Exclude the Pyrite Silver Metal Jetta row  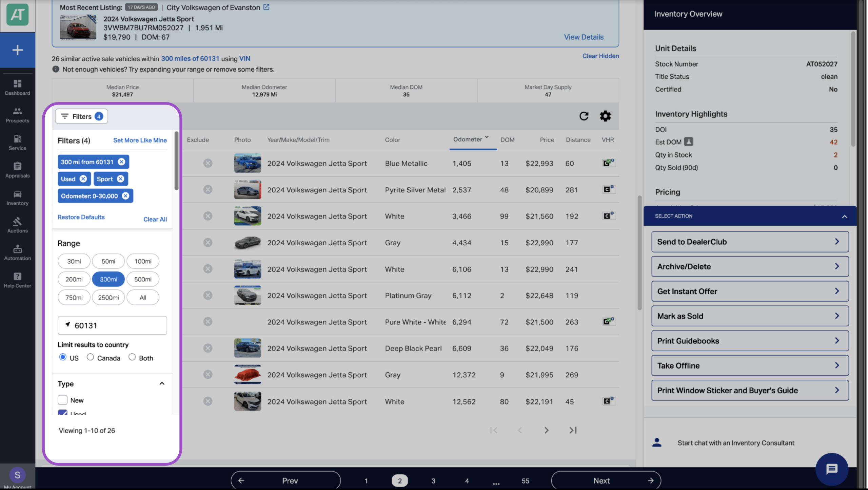[x=208, y=189]
